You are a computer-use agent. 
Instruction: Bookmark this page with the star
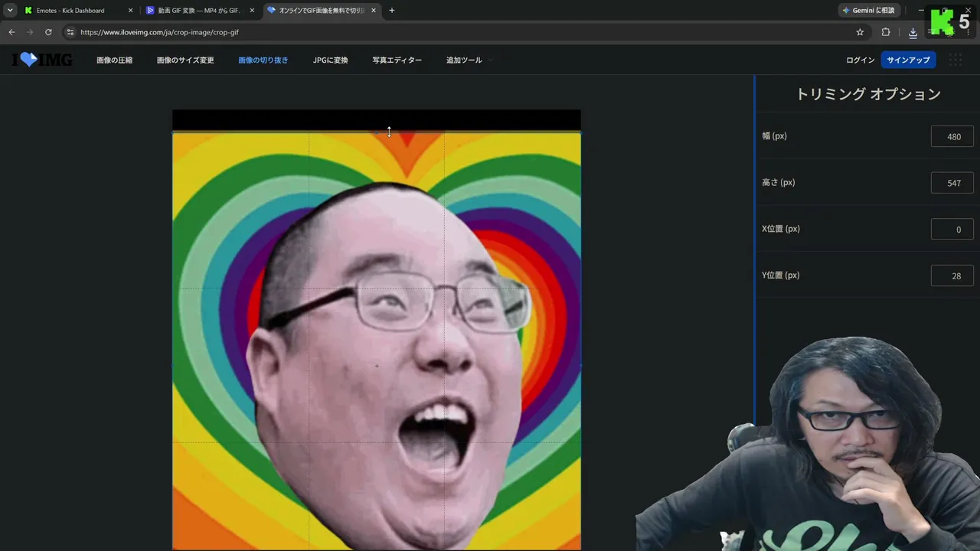[860, 32]
